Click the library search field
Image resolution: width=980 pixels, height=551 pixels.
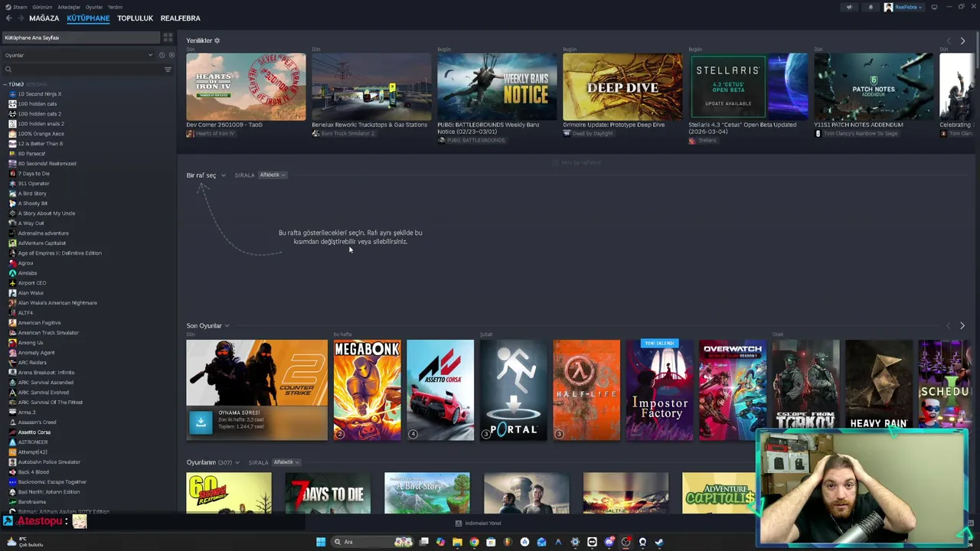[83, 70]
